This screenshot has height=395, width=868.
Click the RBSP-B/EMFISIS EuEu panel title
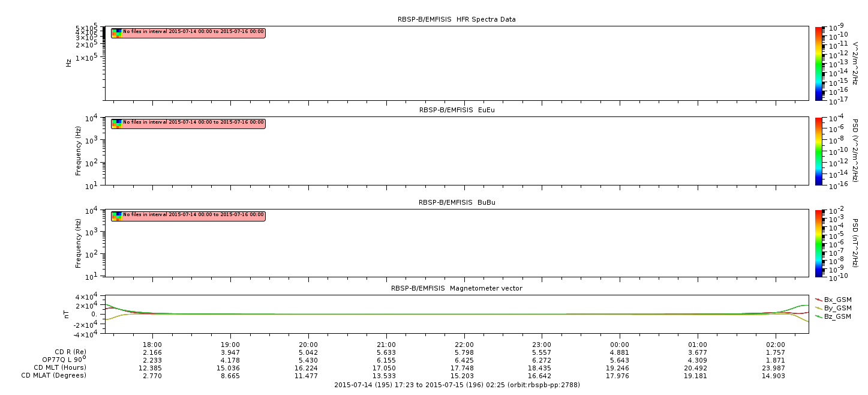[456, 110]
